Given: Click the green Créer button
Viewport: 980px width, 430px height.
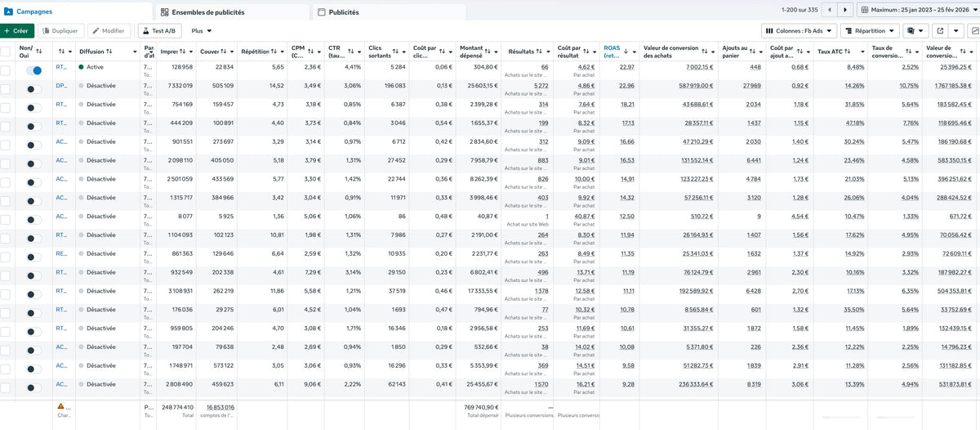Looking at the screenshot, I should click(x=17, y=31).
